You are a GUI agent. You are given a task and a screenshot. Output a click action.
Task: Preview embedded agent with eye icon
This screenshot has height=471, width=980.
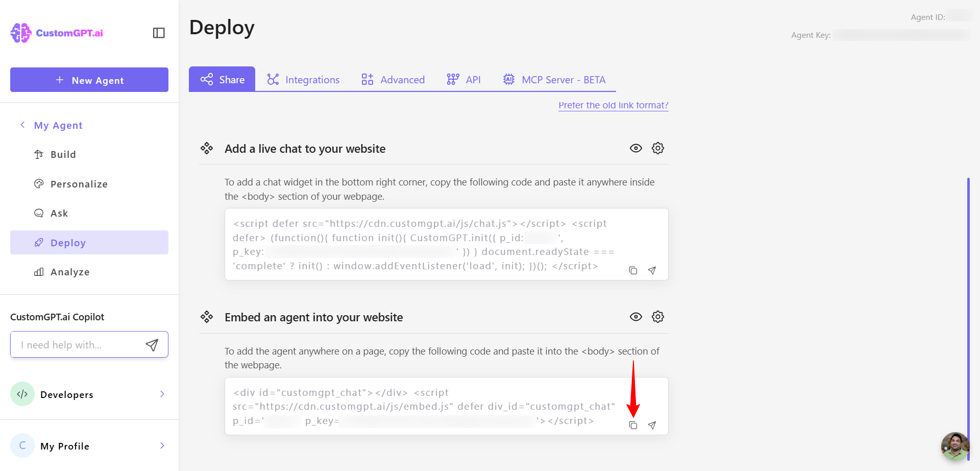coord(636,317)
